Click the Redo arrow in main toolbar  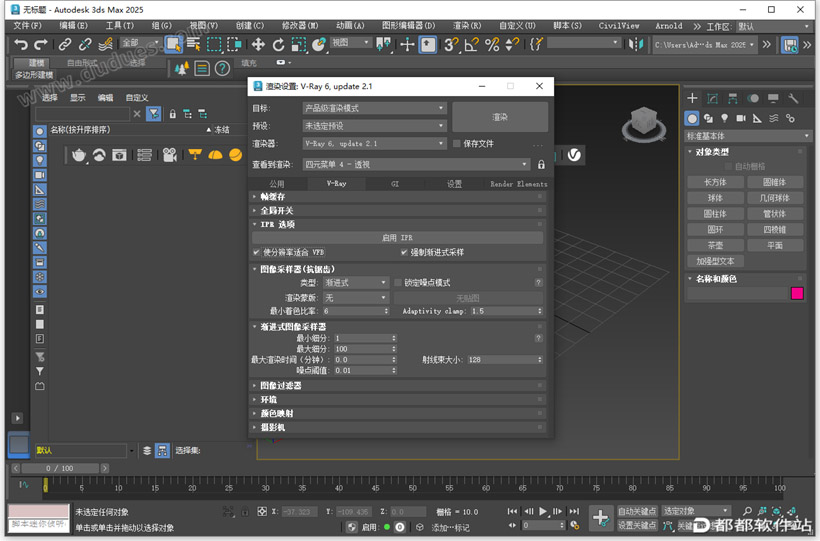point(41,44)
